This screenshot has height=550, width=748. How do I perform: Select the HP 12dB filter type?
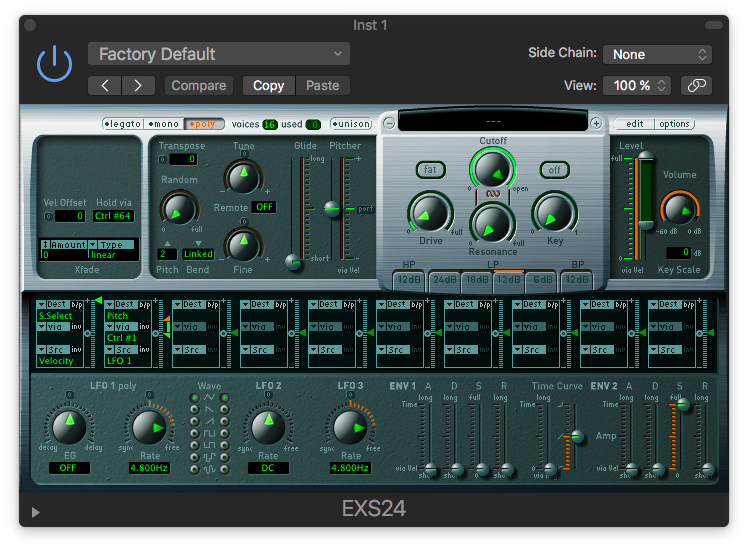click(x=409, y=279)
